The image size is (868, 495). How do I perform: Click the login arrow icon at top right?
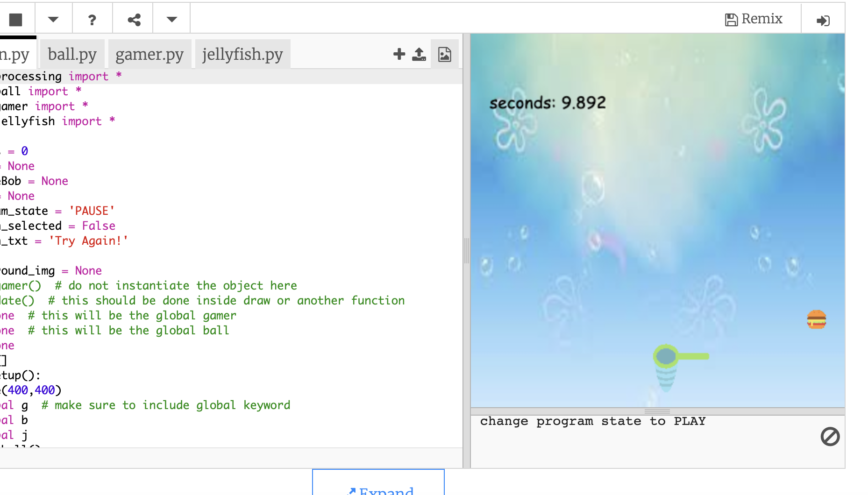(x=823, y=21)
